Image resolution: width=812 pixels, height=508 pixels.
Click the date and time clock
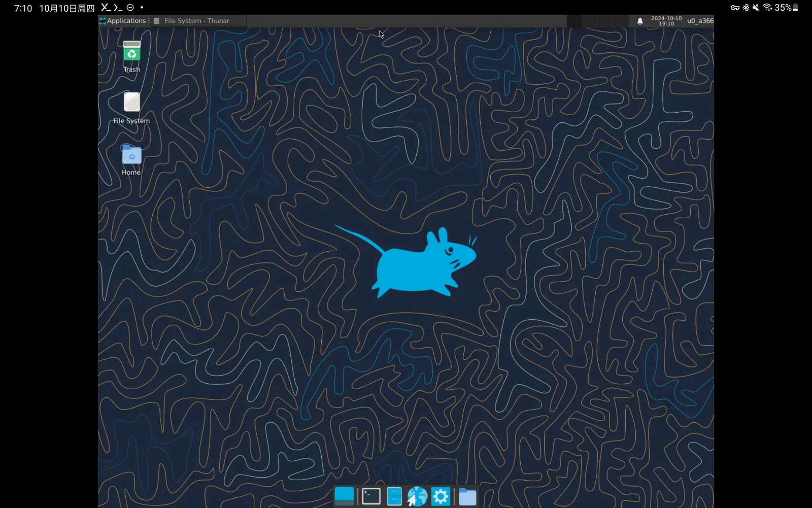click(666, 21)
